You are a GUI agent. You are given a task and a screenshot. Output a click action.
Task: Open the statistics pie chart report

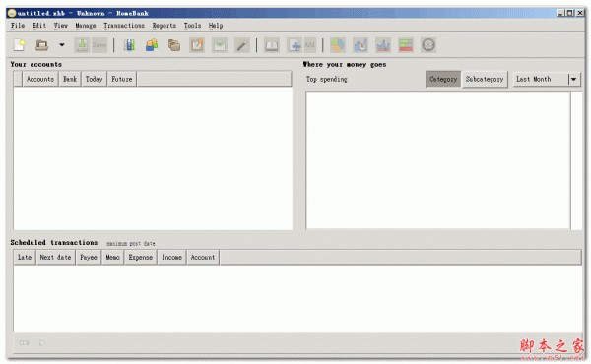tap(338, 45)
